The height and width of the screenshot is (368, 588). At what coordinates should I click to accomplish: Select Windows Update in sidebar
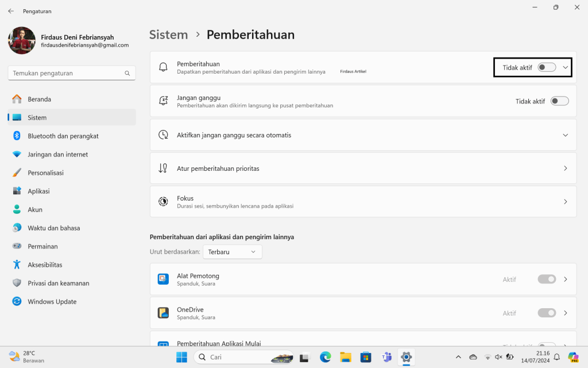tap(52, 302)
